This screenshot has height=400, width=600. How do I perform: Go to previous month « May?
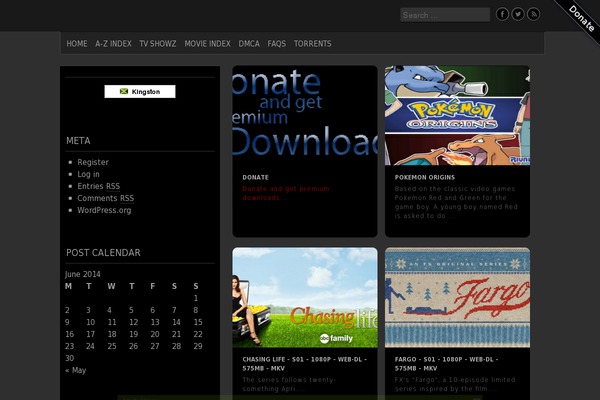tap(75, 370)
